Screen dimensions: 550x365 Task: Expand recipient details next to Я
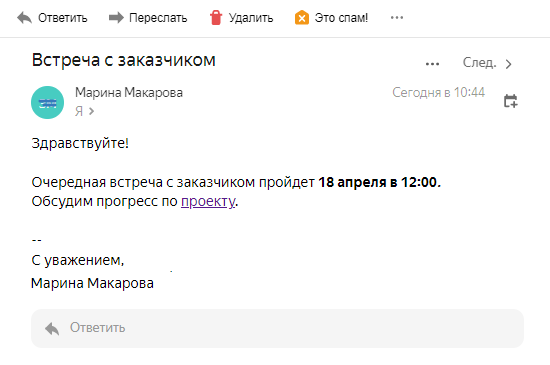coord(92,111)
